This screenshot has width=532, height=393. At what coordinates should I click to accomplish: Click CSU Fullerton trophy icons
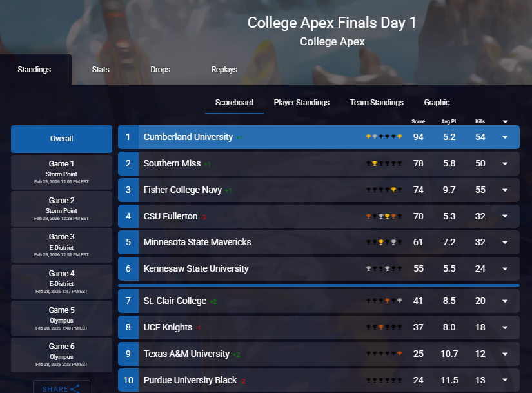[384, 216]
